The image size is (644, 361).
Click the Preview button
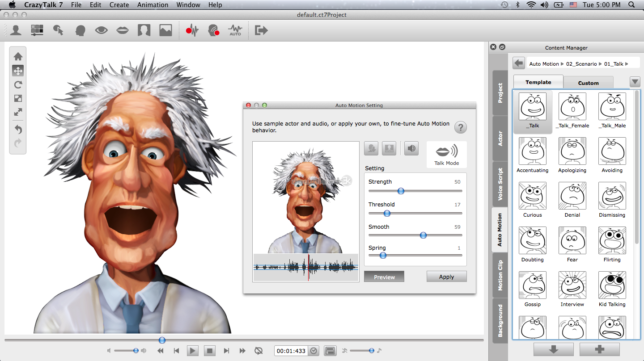coord(384,277)
